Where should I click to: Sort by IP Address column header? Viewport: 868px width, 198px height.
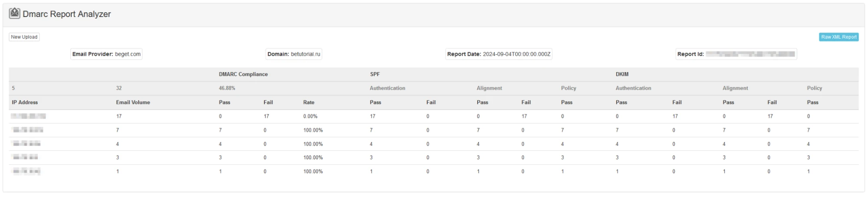(x=25, y=102)
